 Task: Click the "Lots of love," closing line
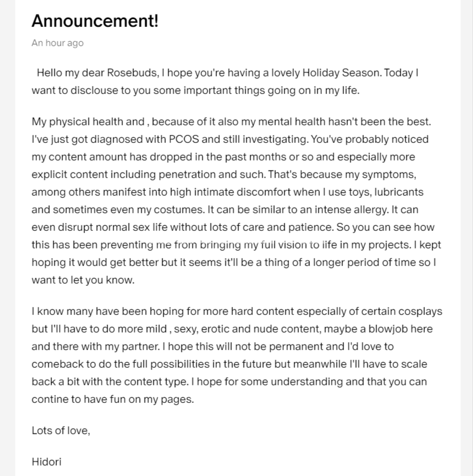61,430
